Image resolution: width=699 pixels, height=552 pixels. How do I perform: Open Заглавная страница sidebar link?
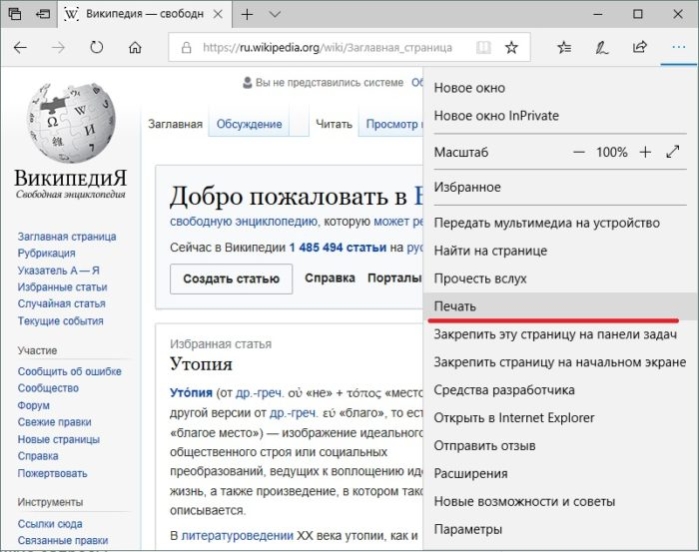click(x=67, y=237)
